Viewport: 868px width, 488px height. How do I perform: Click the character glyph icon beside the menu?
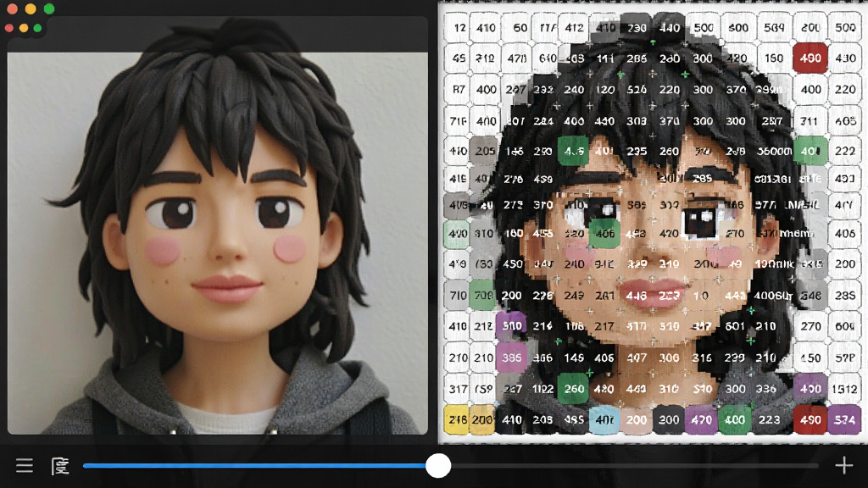[60, 466]
